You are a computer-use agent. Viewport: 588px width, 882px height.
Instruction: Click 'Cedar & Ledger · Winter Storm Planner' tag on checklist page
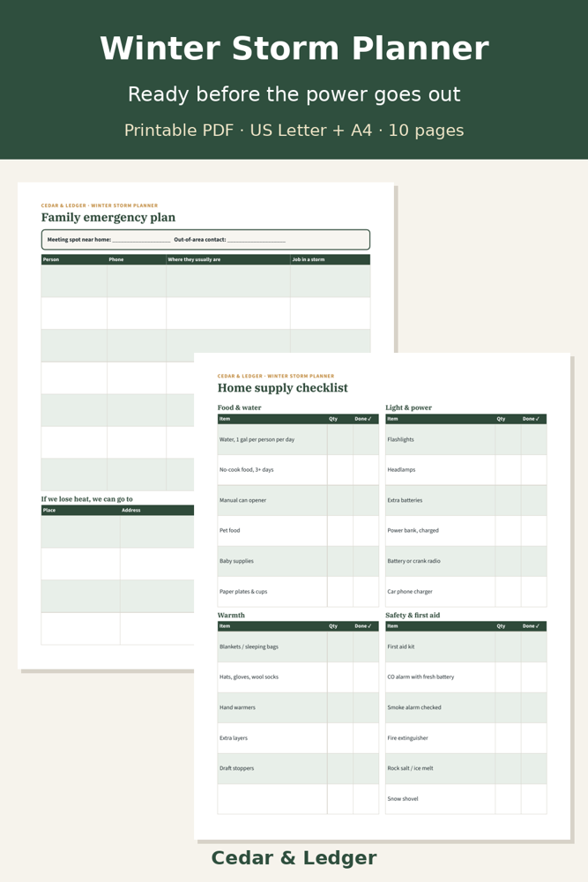(275, 376)
